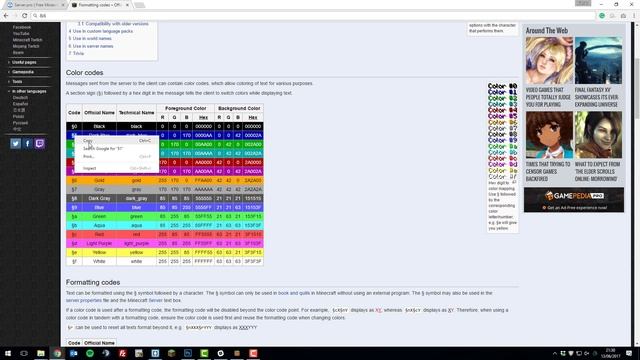Open the red app icon on the taskbar
The height and width of the screenshot is (360, 640).
tap(253, 353)
